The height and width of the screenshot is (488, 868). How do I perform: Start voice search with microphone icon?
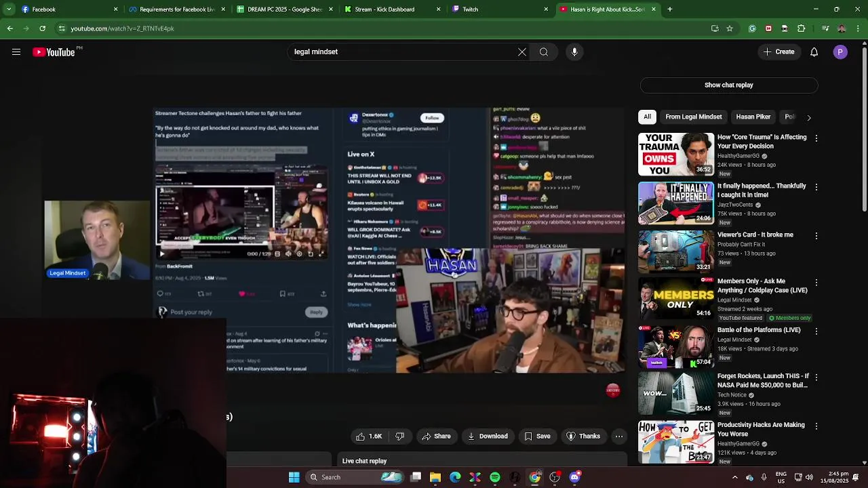click(574, 52)
